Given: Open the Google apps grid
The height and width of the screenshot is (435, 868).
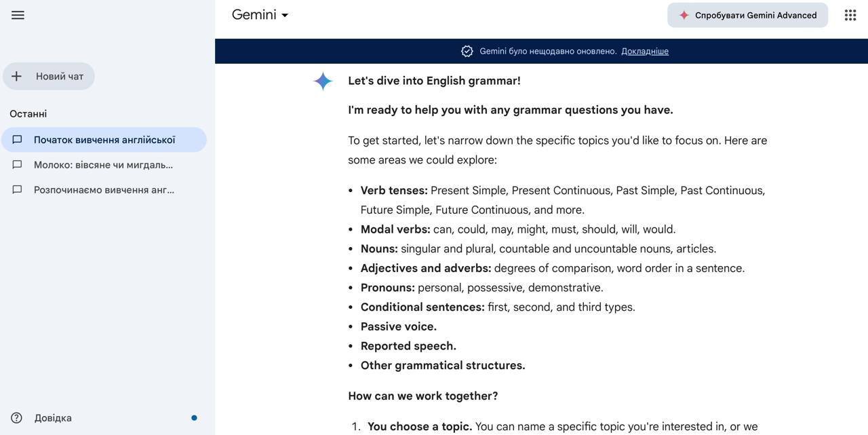Looking at the screenshot, I should tap(850, 15).
